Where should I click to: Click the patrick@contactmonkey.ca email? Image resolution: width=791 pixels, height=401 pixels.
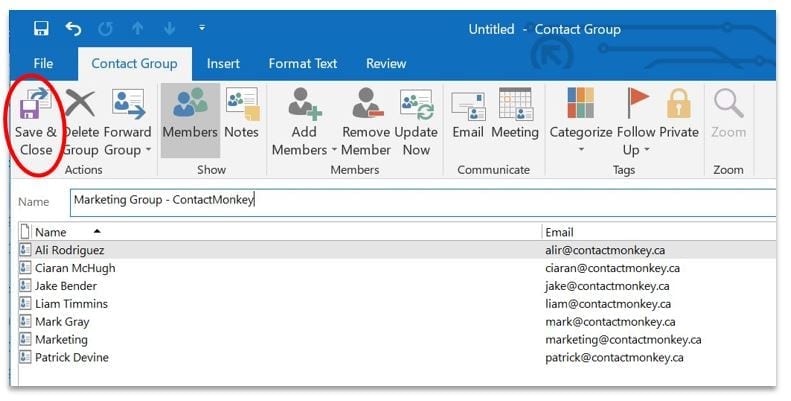tap(614, 358)
